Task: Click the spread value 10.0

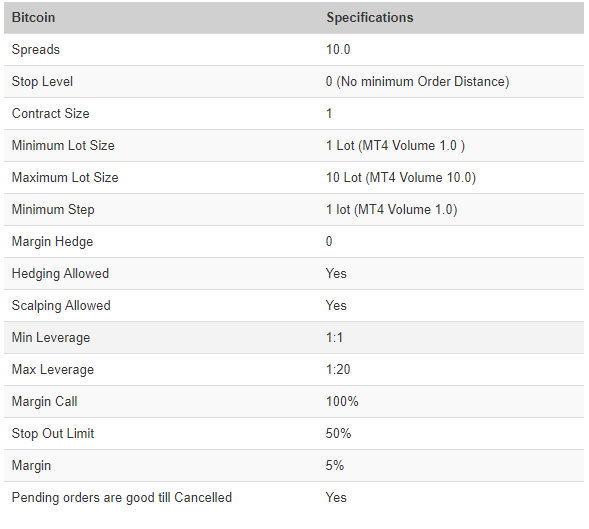Action: pos(338,50)
